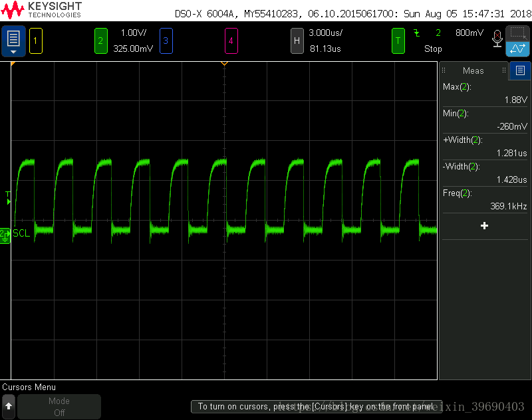Viewport: 532px width, 420px height.
Task: Click the channel 2 ground reference marker
Action: click(5, 236)
